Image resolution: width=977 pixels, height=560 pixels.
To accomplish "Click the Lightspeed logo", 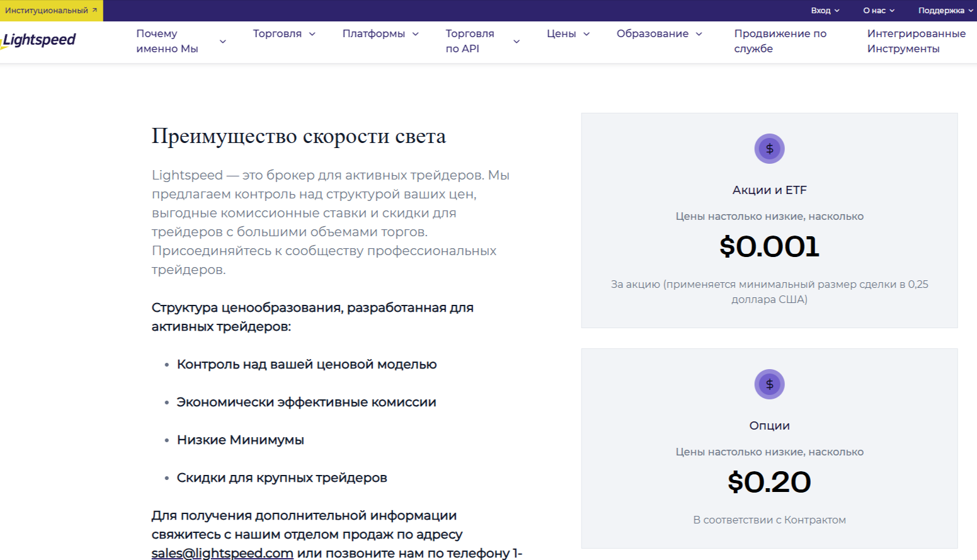I will coord(38,40).
